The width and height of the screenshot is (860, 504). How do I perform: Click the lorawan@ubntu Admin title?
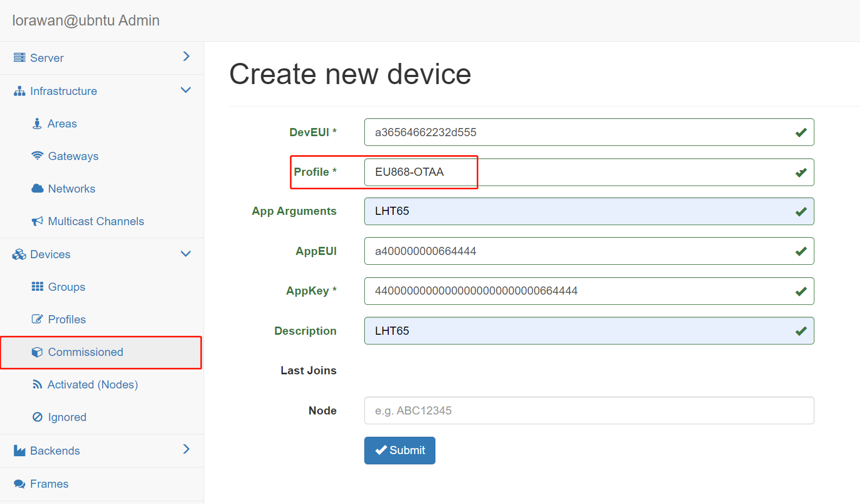86,21
